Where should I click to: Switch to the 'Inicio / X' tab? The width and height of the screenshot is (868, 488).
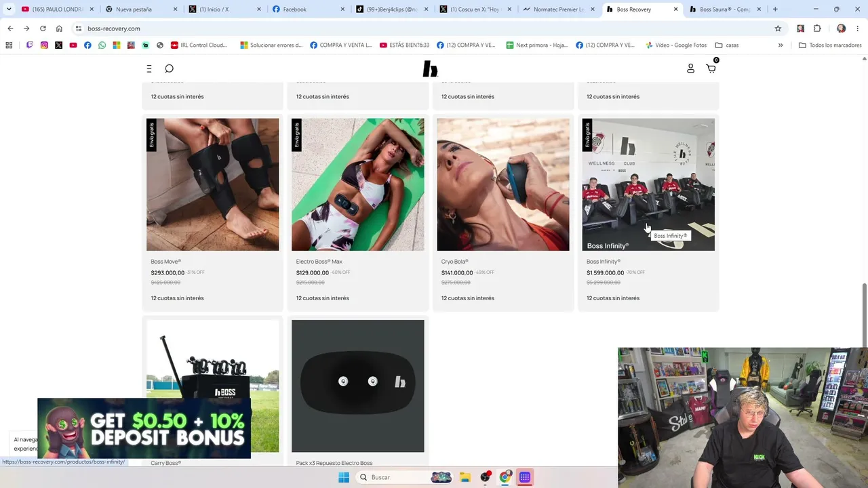224,9
